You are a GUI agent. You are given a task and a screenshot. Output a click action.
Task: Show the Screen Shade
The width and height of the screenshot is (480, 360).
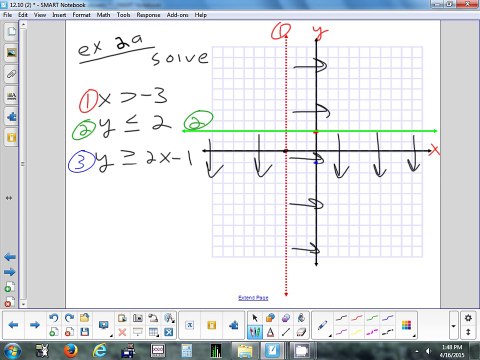[138, 332]
